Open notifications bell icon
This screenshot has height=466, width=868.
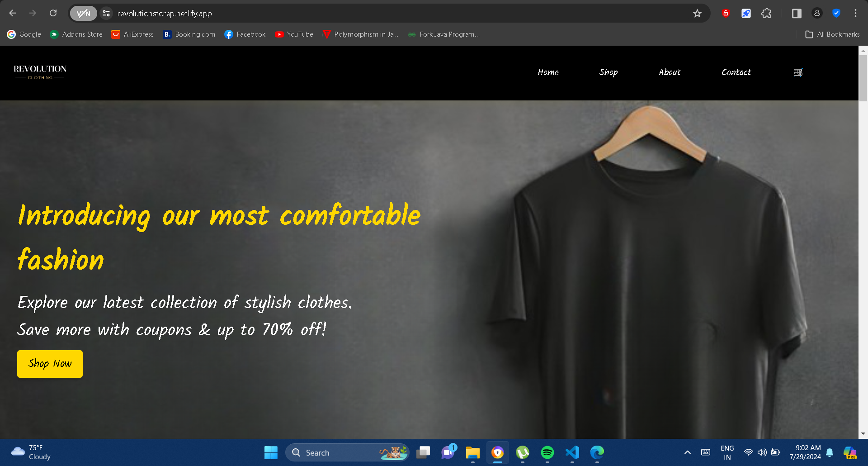click(x=830, y=452)
